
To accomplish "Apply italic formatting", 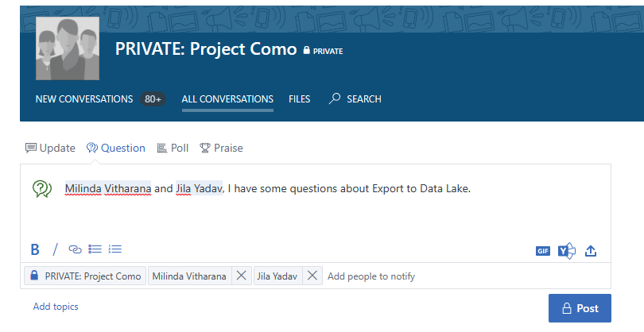I will coord(55,249).
